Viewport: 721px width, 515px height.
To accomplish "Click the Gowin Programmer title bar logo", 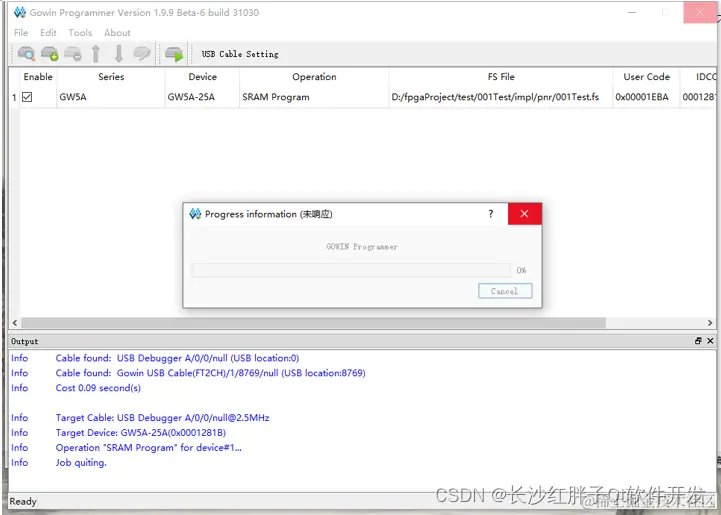I will coord(20,12).
